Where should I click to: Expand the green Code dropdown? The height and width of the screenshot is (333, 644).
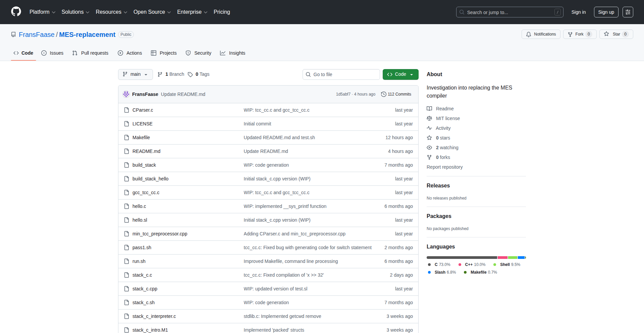(400, 74)
